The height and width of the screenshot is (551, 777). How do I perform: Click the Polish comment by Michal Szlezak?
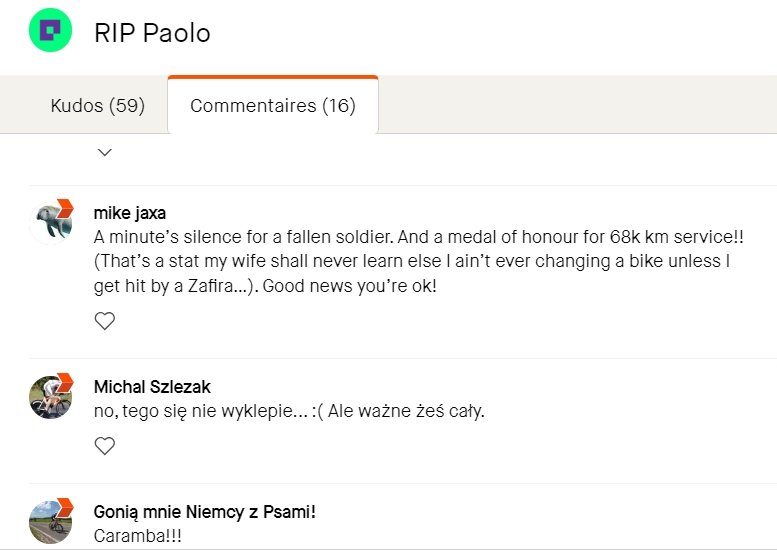288,411
